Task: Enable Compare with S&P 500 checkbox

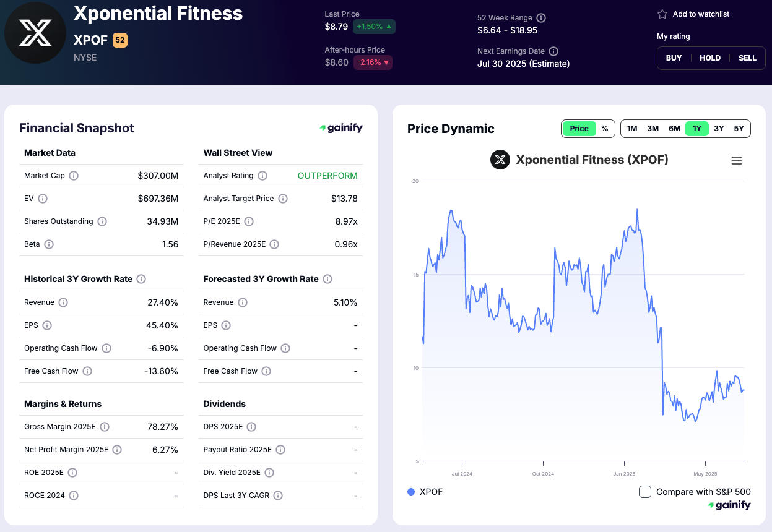Action: click(x=645, y=492)
